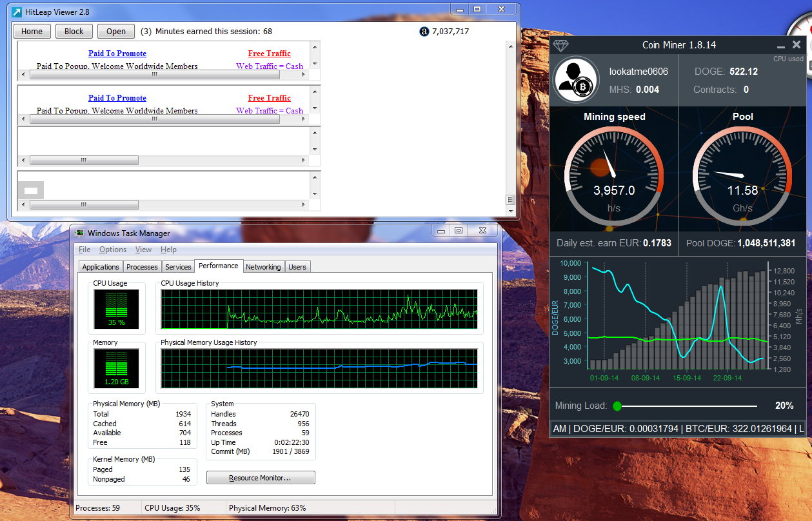This screenshot has height=521, width=812.
Task: Click the Block button in HitLeap
Action: click(74, 31)
